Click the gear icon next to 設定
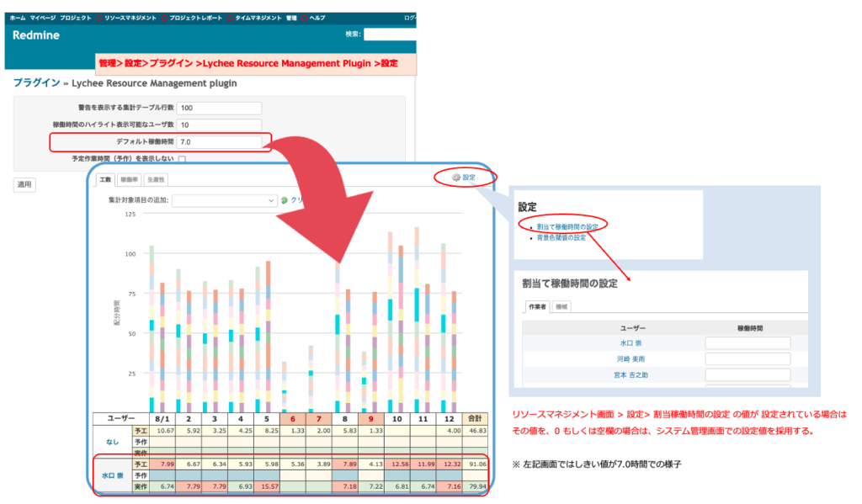 (455, 178)
